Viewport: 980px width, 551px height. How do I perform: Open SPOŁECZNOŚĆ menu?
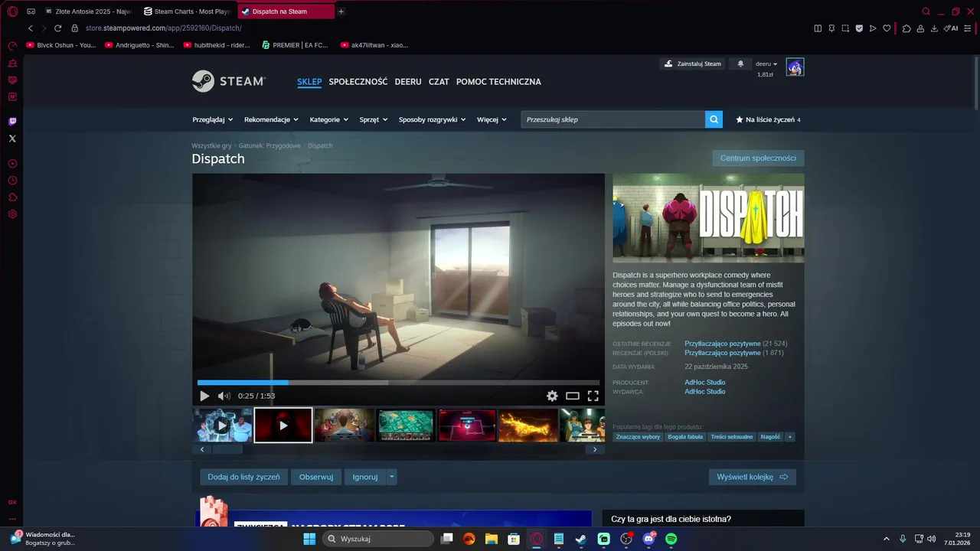[358, 81]
